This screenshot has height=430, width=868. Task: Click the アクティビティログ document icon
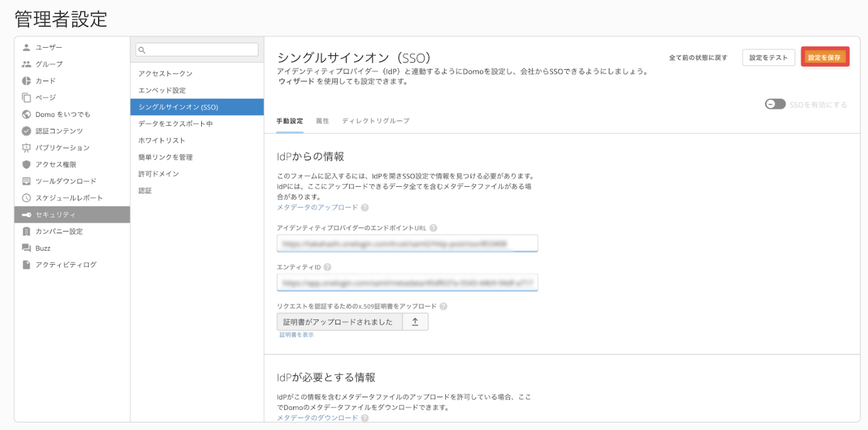(26, 265)
